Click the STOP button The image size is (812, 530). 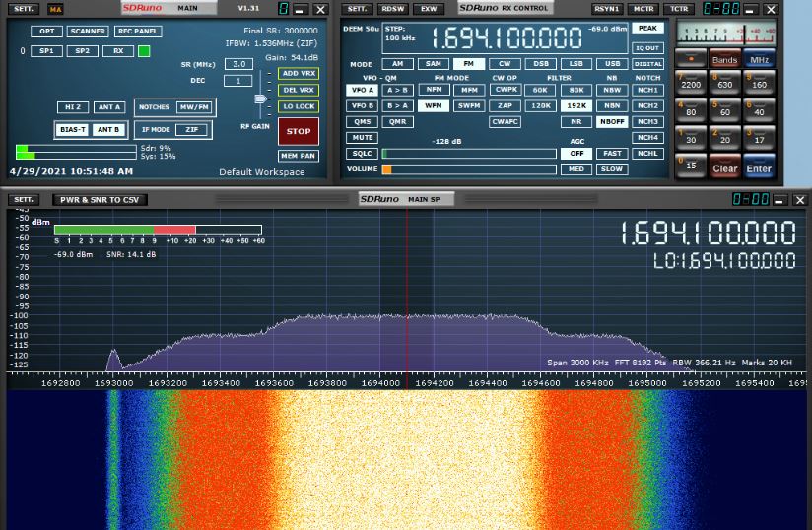click(x=299, y=131)
